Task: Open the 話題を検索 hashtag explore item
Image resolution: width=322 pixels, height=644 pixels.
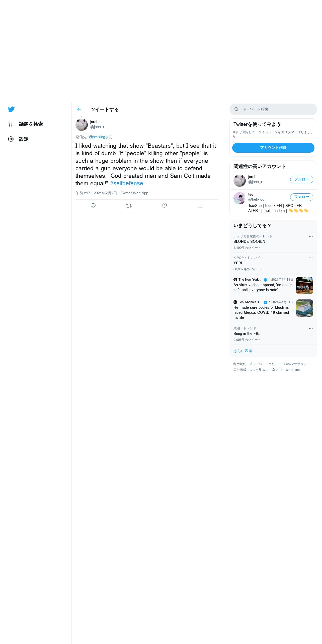Action: [25, 124]
